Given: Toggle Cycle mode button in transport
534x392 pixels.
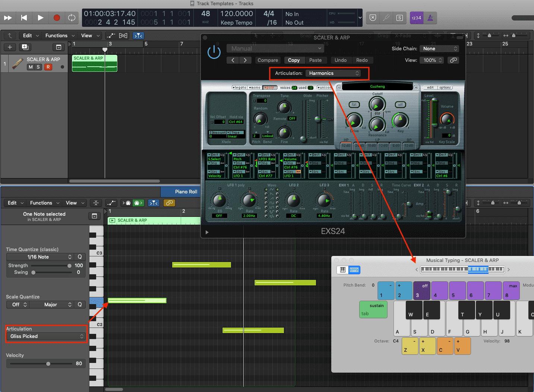Looking at the screenshot, I should [72, 18].
